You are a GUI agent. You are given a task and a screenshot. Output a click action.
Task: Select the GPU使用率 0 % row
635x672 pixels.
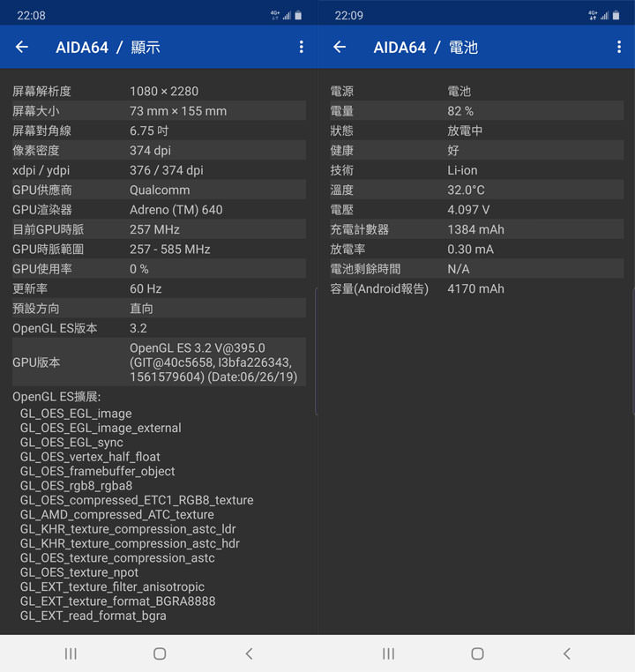point(159,268)
